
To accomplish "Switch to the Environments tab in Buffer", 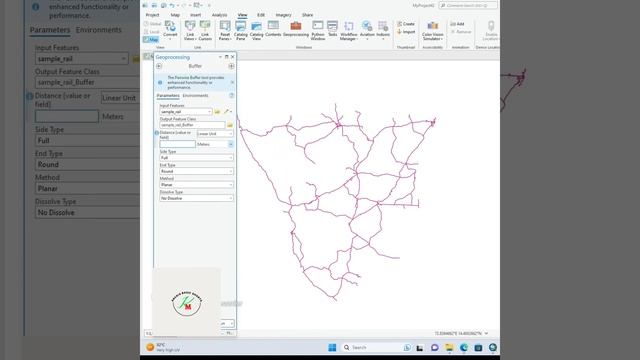I will pos(195,96).
